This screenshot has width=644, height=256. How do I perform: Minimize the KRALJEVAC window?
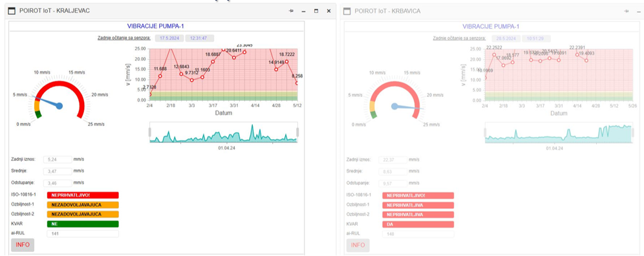[x=303, y=12]
